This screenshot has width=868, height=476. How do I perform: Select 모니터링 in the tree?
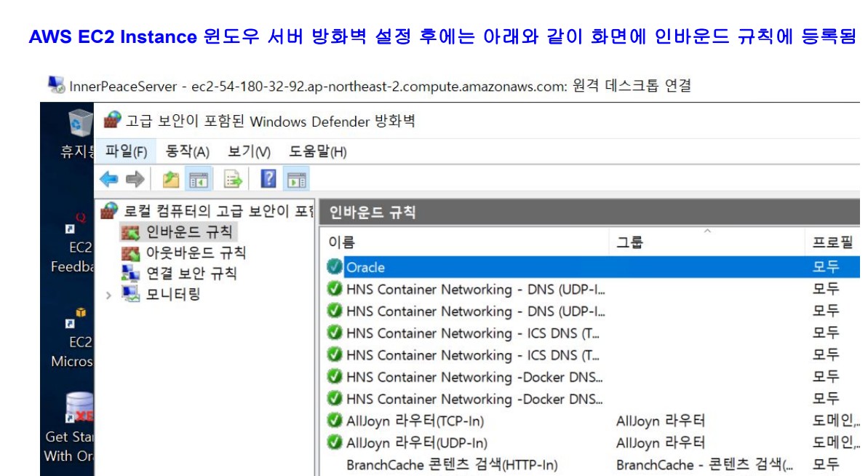coord(172,294)
